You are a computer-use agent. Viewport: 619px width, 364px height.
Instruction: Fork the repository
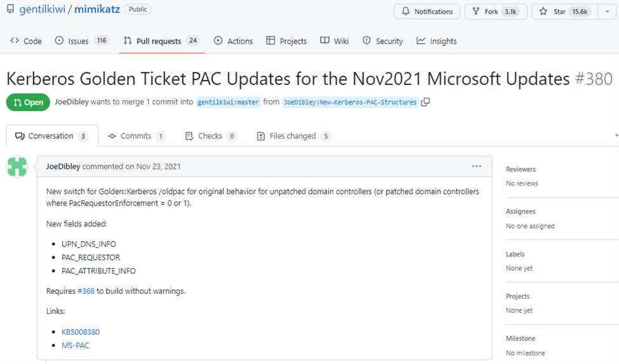(x=495, y=11)
